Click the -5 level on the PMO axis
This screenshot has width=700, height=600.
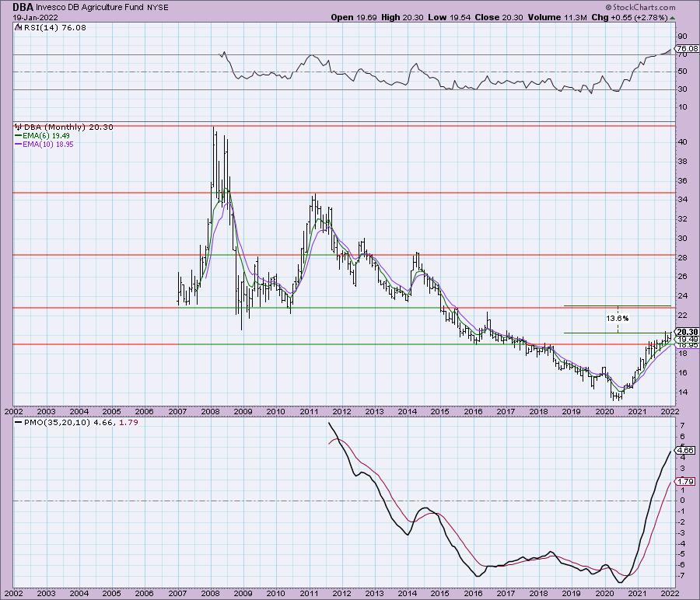coord(681,554)
